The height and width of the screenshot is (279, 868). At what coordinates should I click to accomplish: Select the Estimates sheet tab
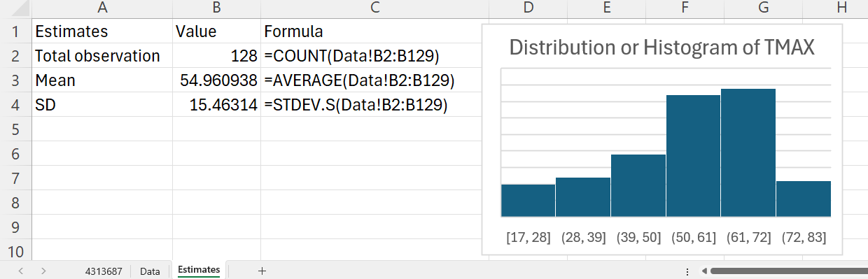[199, 270]
